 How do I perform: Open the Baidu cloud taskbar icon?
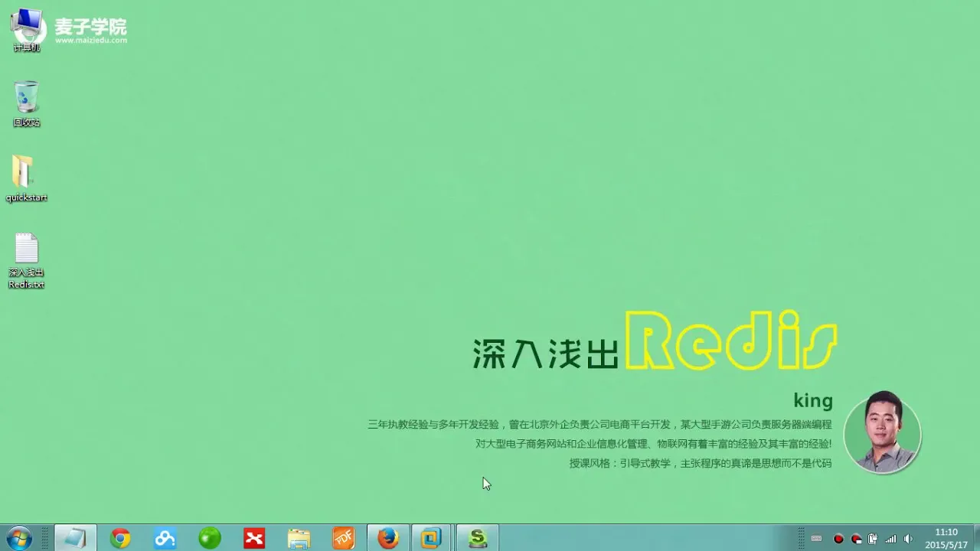(x=165, y=538)
